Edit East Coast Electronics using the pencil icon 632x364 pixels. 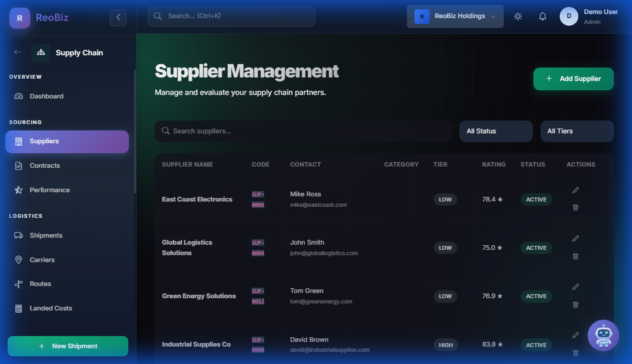pyautogui.click(x=575, y=190)
